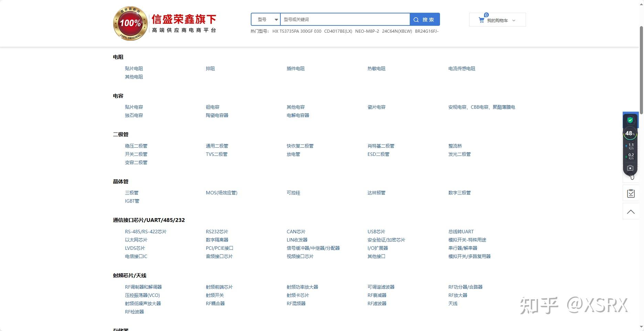Open the 发光二极管 category
This screenshot has width=644, height=331.
[x=460, y=154]
